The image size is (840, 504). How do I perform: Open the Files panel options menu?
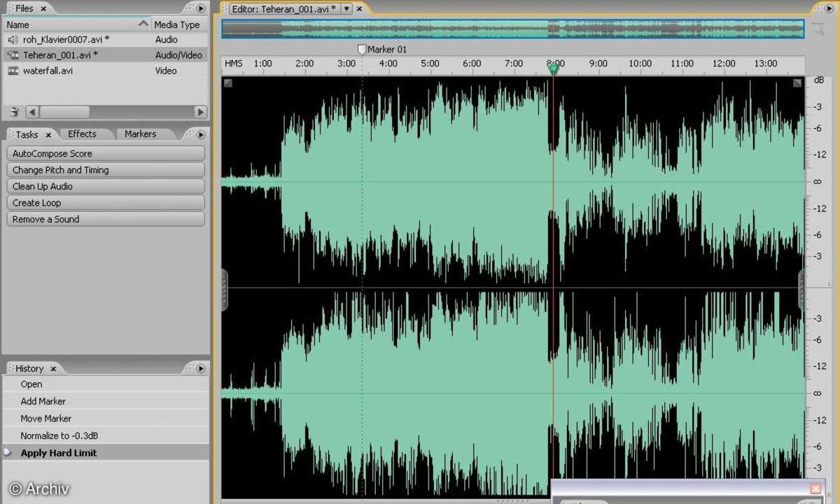pos(201,8)
